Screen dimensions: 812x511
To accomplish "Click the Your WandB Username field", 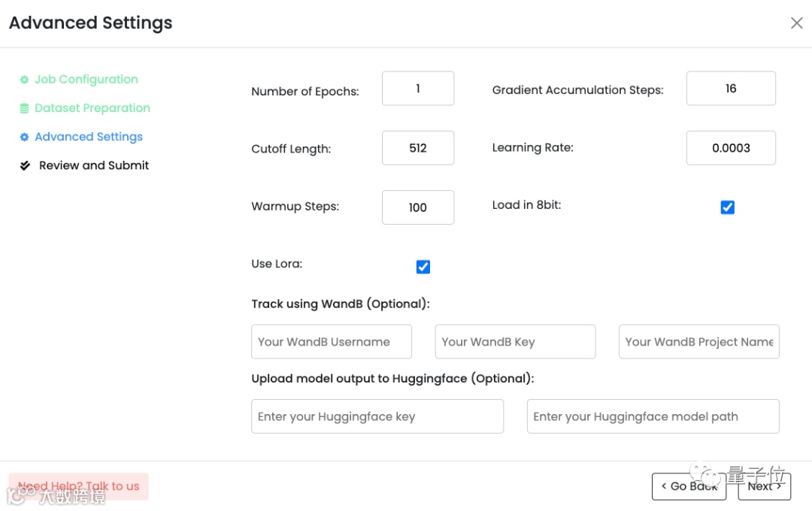I will pyautogui.click(x=332, y=342).
